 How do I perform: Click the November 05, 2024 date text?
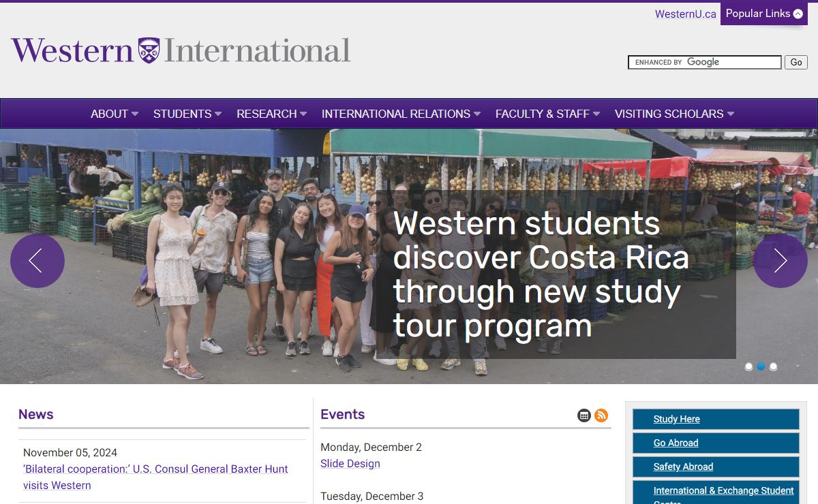(x=70, y=453)
